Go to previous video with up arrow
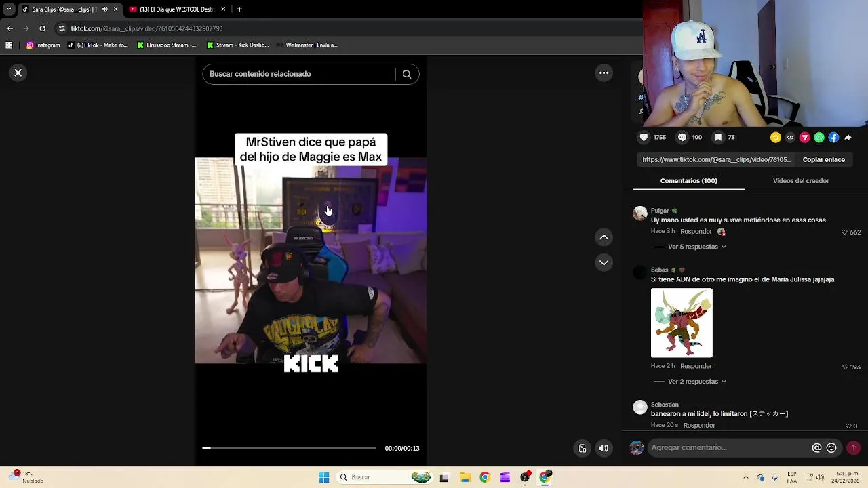Viewport: 868px width, 488px height. pos(604,237)
